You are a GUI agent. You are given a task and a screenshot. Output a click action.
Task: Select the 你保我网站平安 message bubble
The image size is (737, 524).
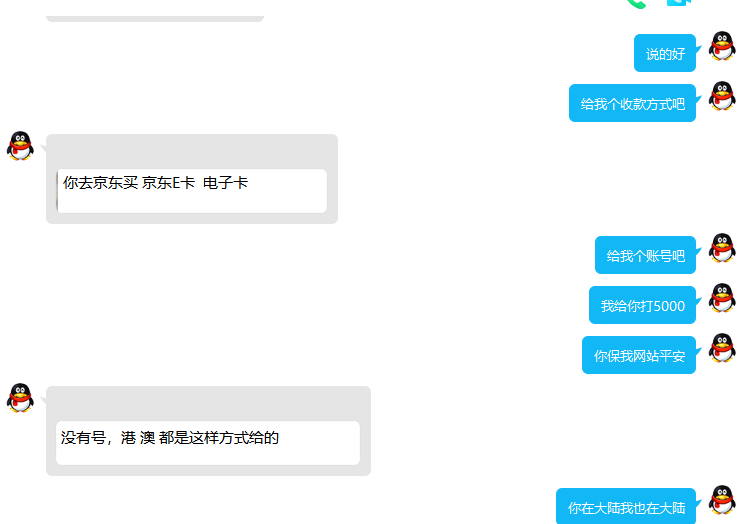point(639,355)
